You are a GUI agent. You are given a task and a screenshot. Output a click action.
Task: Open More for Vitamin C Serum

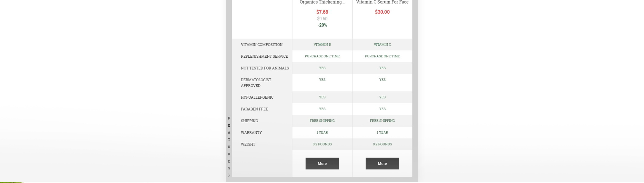click(x=382, y=164)
